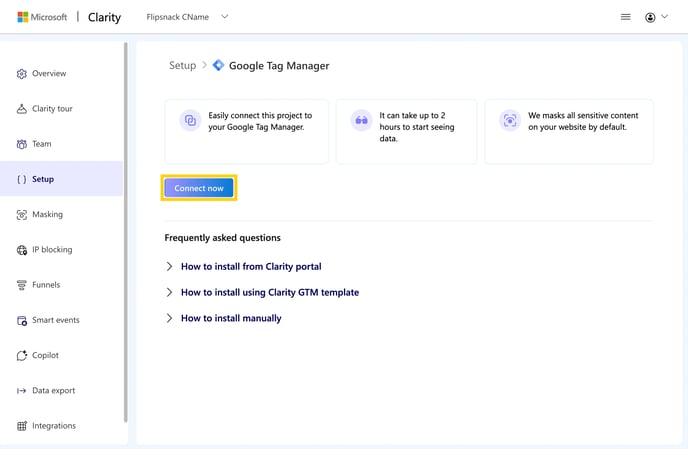Screen dimensions: 688x449
Task: Open the Flipsnack CName project dropdown
Action: (187, 17)
